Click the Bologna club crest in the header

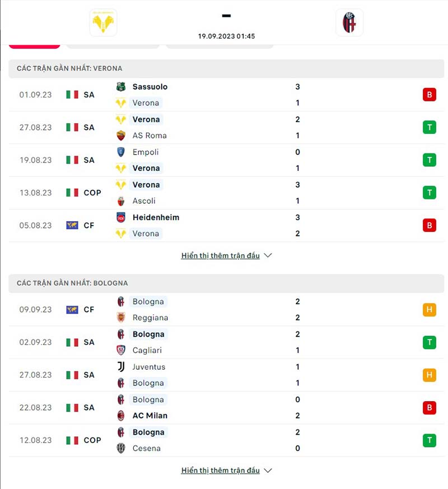click(349, 22)
